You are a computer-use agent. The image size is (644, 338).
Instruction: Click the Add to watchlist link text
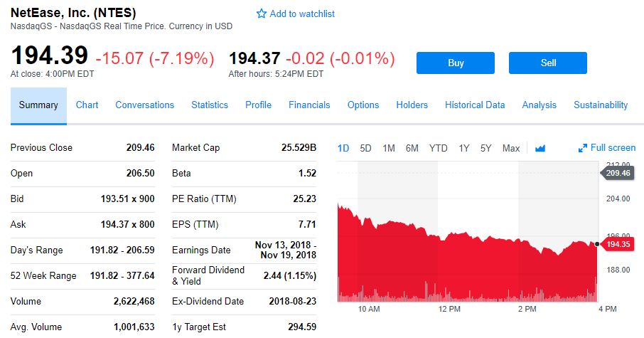coord(302,14)
